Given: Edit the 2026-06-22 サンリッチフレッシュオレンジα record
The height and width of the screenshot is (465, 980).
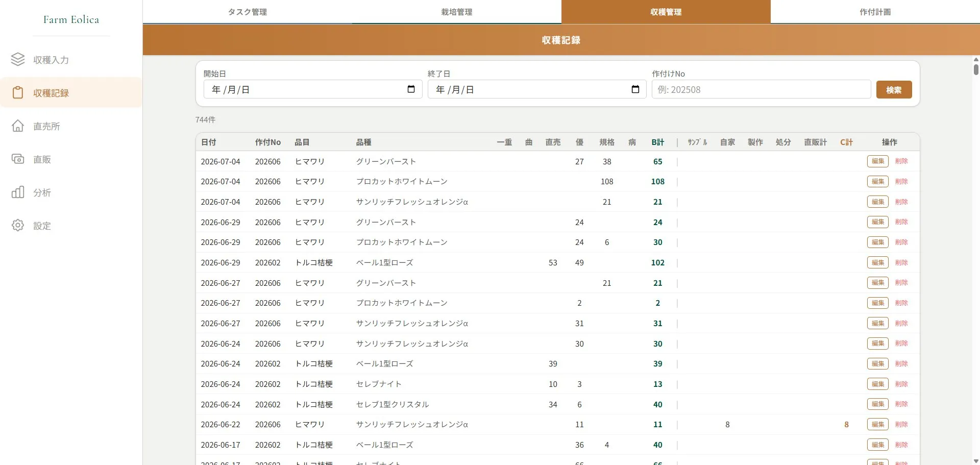Looking at the screenshot, I should pyautogui.click(x=878, y=424).
